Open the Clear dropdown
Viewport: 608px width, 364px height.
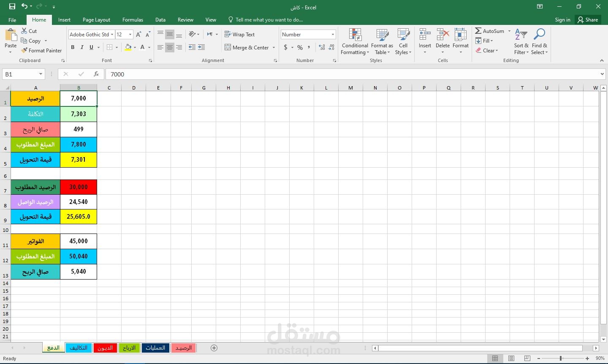tap(487, 51)
